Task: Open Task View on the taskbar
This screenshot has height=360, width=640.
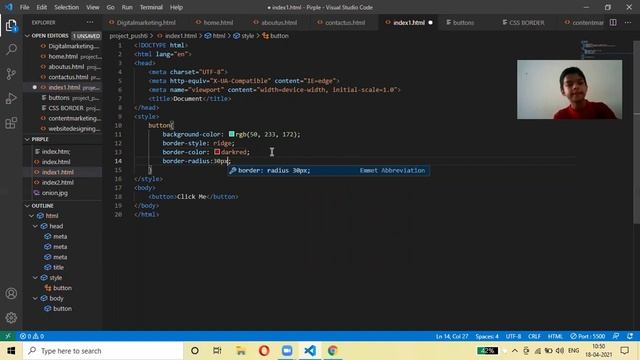Action: (x=217, y=351)
